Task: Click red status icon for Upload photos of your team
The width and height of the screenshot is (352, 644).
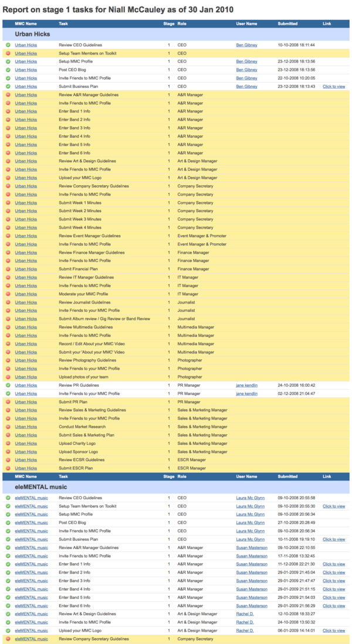Action: coord(8,377)
